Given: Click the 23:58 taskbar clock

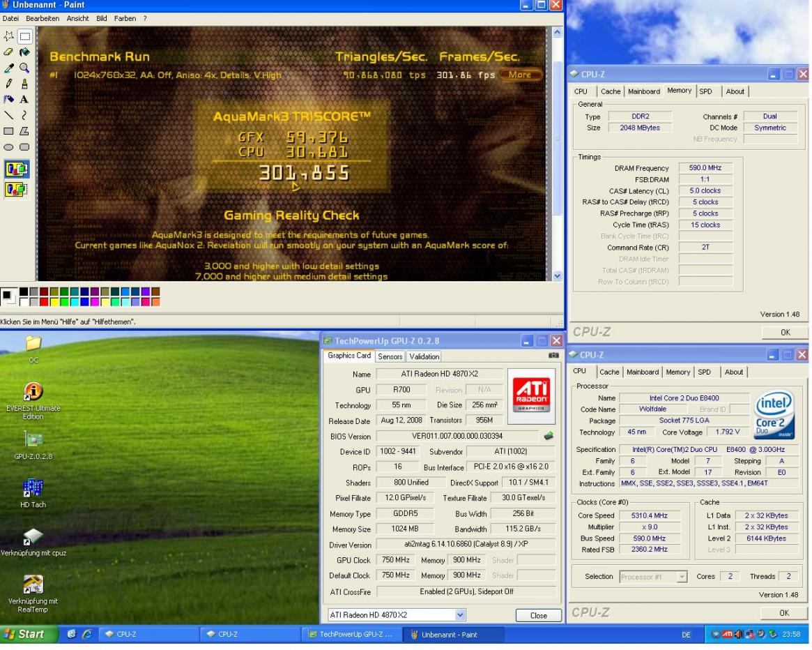Looking at the screenshot, I should (791, 635).
